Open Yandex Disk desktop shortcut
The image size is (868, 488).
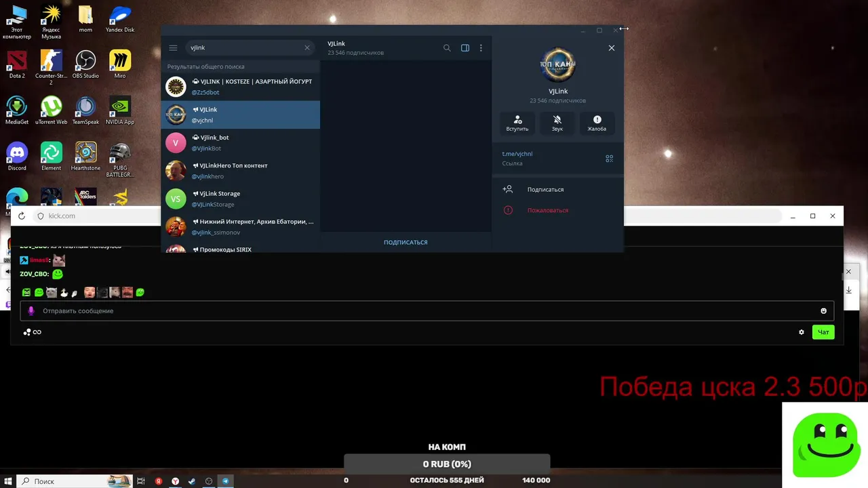pyautogui.click(x=120, y=19)
